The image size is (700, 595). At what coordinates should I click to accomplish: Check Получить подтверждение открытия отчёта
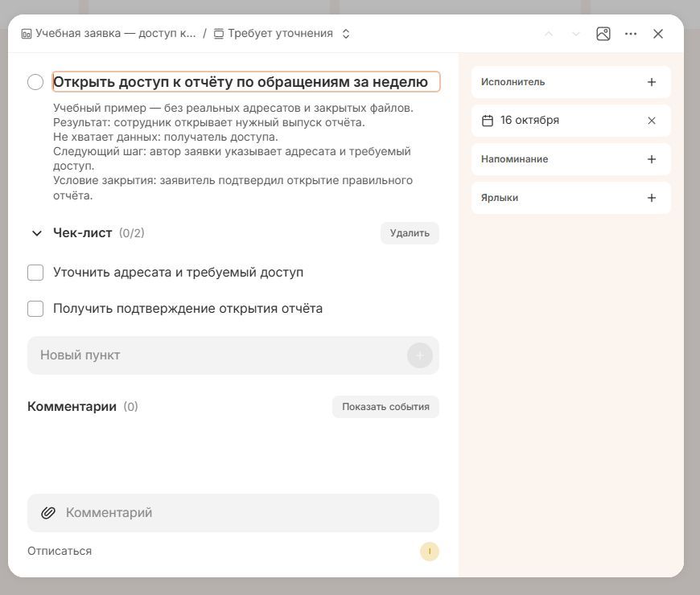(x=35, y=309)
